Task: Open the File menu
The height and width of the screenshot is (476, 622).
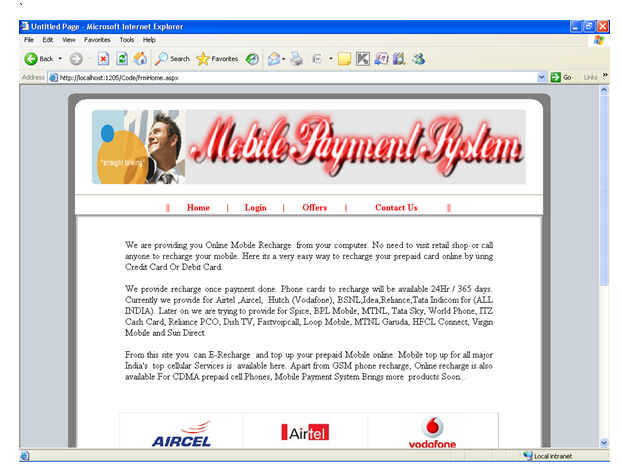Action: click(x=29, y=40)
